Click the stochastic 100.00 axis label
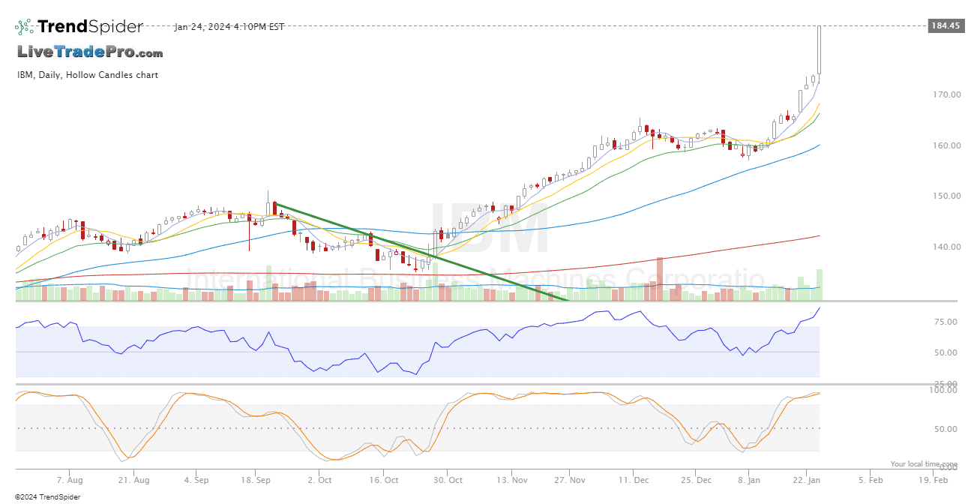 click(x=944, y=390)
